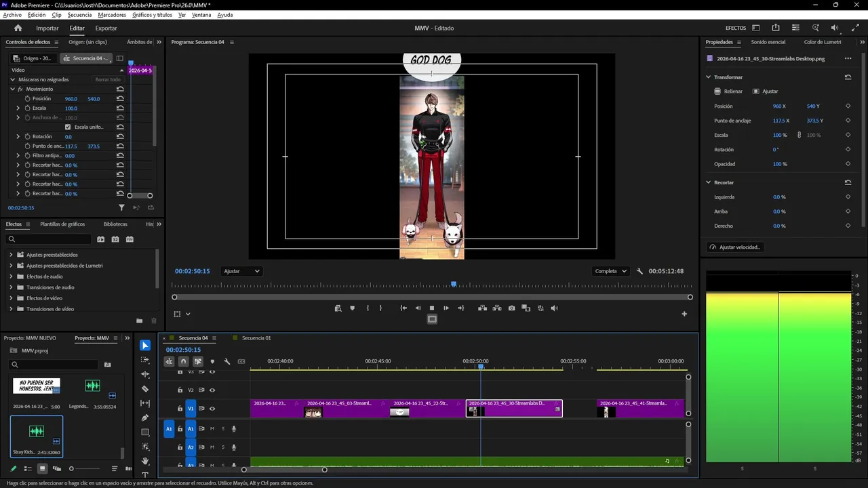
Task: Step forward one frame
Action: (446, 308)
